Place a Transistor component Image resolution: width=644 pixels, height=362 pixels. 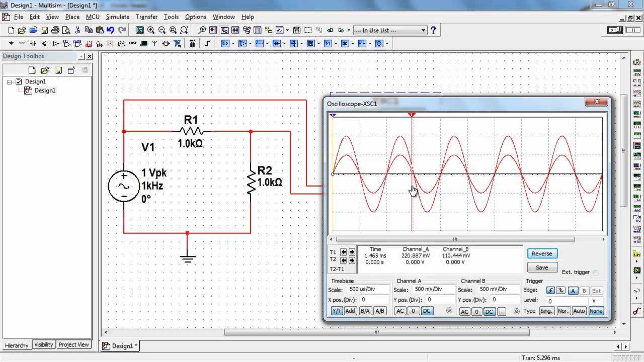point(44,43)
